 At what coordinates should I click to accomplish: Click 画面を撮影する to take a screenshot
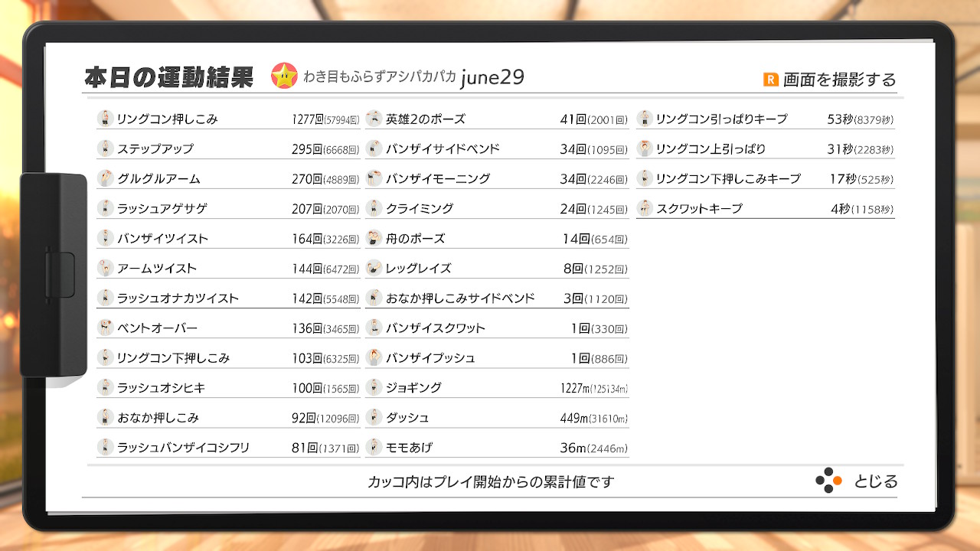coord(839,80)
